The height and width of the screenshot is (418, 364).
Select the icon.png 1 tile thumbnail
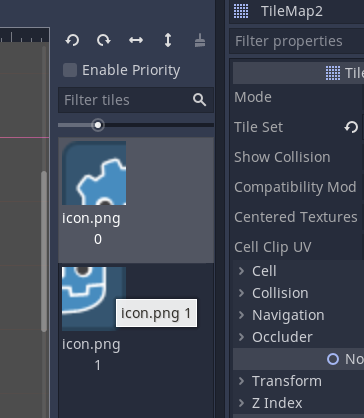pos(94,299)
